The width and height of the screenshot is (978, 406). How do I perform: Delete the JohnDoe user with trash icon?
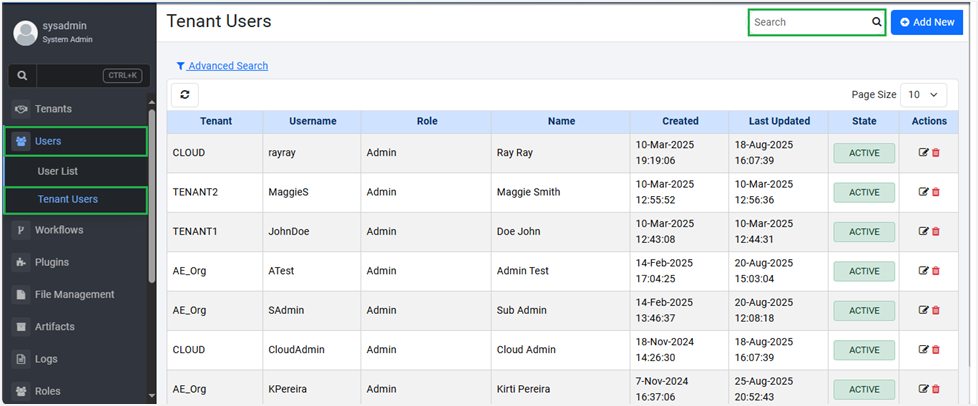pos(936,232)
